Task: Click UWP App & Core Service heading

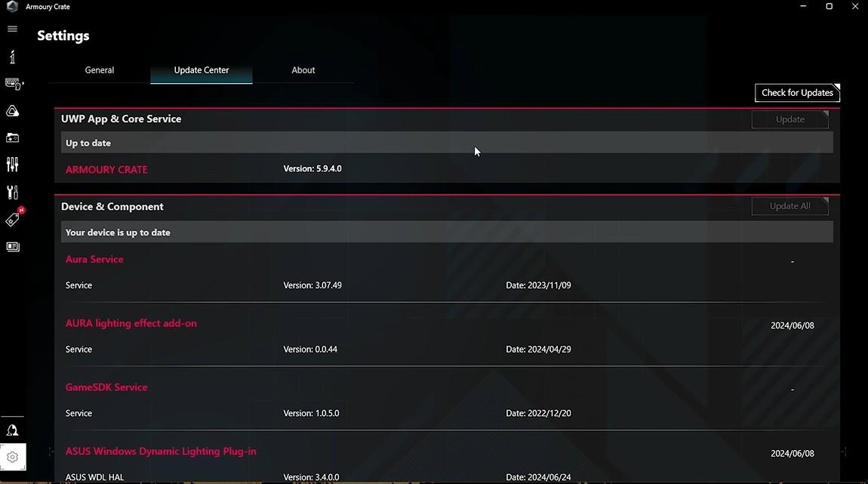Action: 122,119
